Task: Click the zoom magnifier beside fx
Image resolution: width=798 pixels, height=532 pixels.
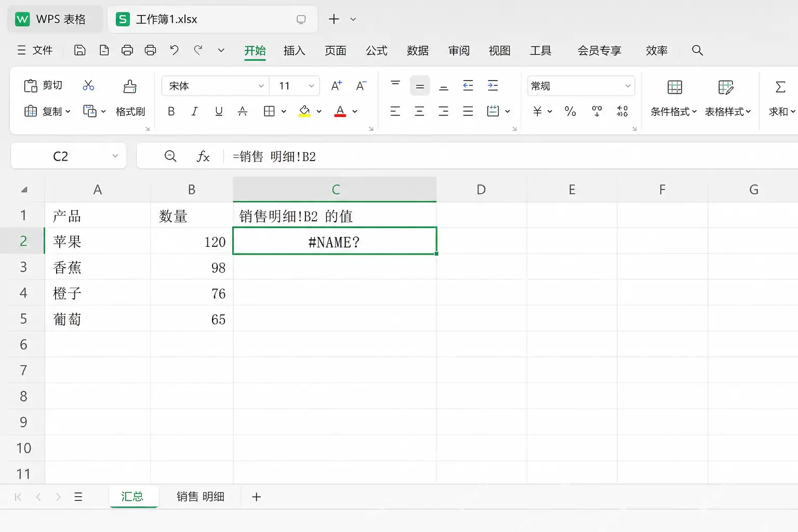Action: [x=170, y=156]
